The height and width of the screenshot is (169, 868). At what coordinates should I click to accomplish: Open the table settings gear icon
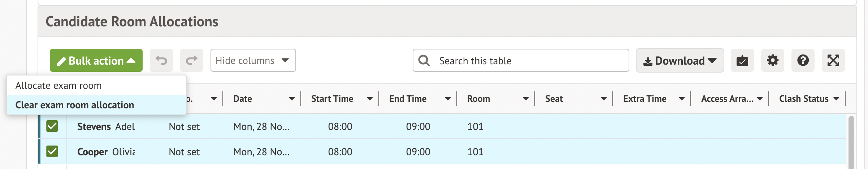click(x=772, y=60)
